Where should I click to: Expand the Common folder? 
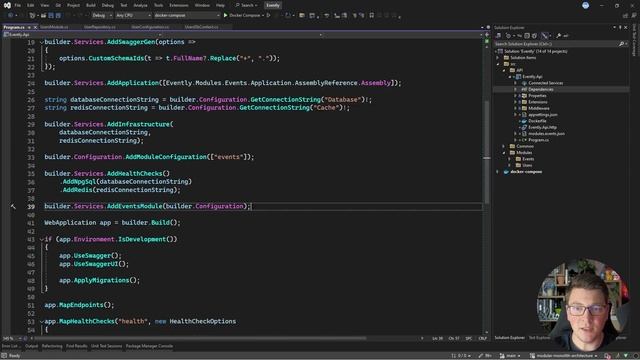tap(504, 146)
